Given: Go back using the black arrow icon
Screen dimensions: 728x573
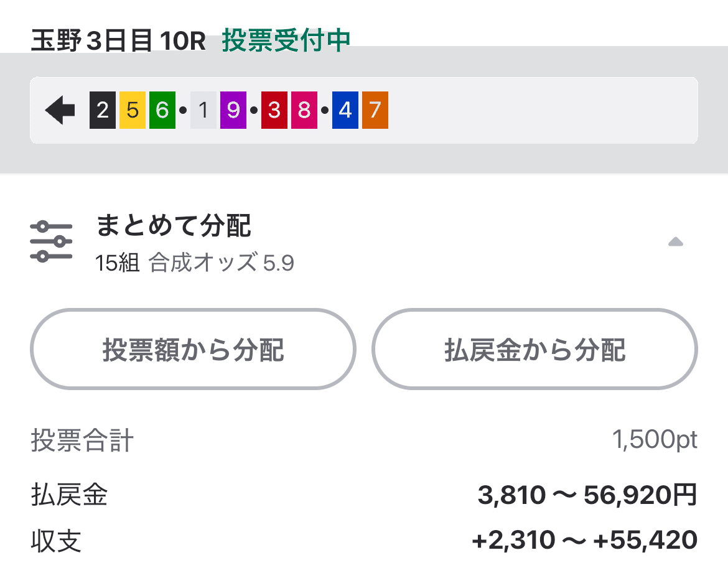Looking at the screenshot, I should point(60,109).
